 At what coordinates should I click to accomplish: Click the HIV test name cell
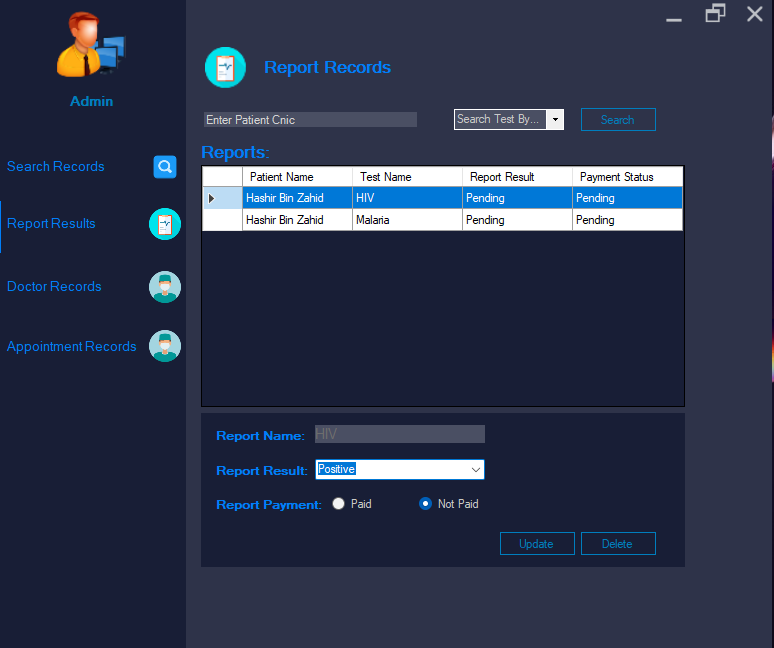[407, 198]
